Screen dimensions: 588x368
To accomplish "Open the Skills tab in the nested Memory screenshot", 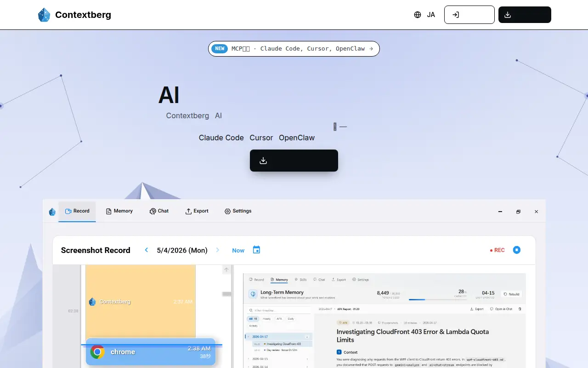I will click(x=301, y=280).
